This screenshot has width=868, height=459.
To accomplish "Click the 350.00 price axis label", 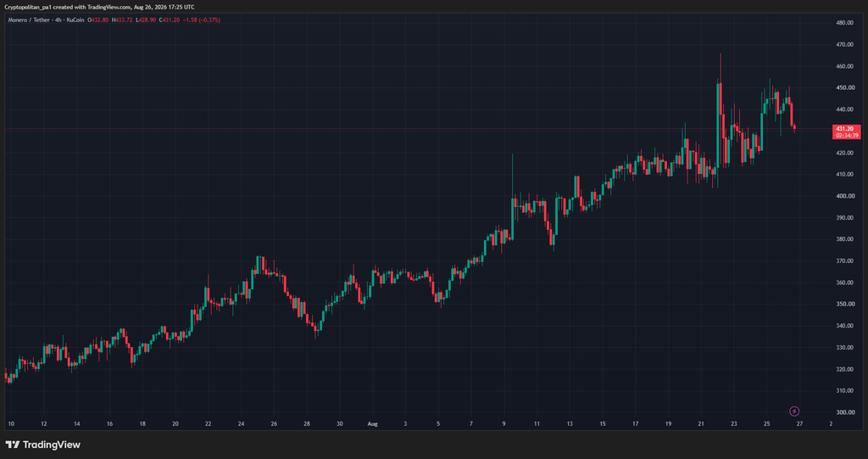I will pos(845,304).
